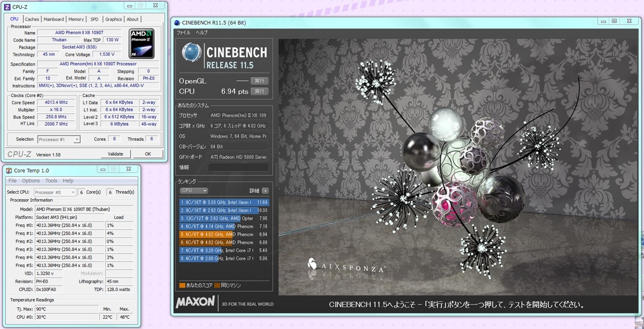Select ranking row 5 AMD Phenom 6.94
Screen dimensions: 644x329
pos(224,235)
